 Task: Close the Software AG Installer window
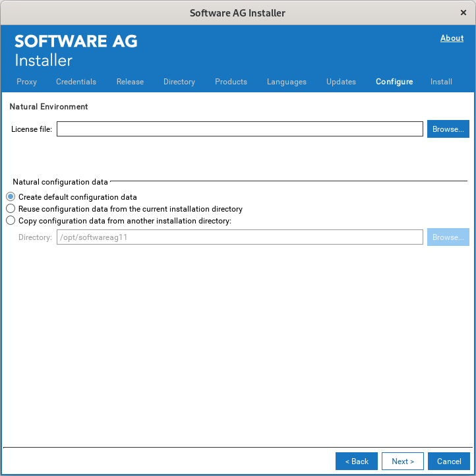coord(463,13)
